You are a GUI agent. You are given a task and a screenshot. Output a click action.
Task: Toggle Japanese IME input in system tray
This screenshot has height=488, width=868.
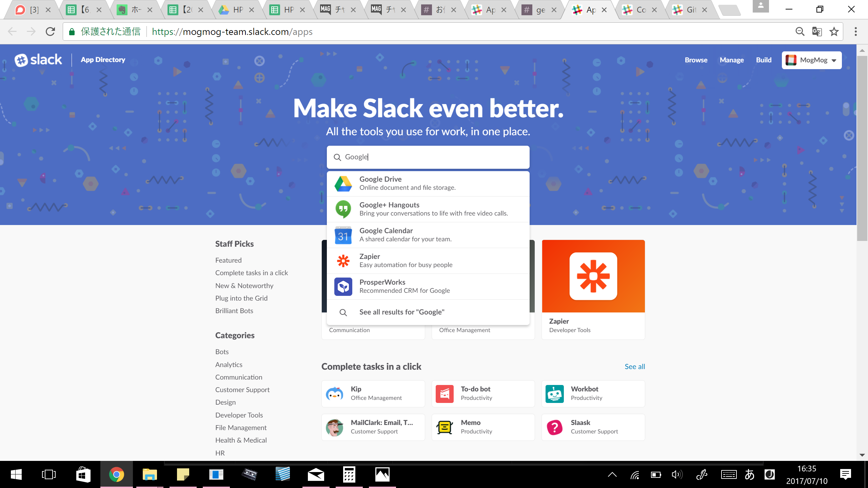pyautogui.click(x=749, y=474)
